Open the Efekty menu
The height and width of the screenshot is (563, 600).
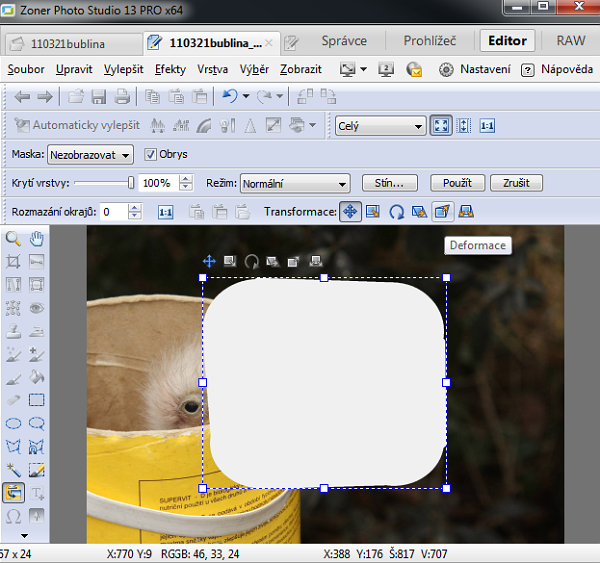[x=170, y=70]
